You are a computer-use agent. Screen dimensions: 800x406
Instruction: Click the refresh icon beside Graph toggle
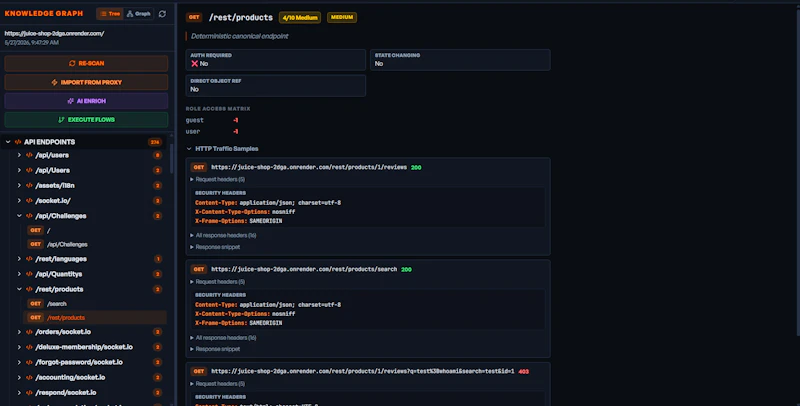point(162,14)
